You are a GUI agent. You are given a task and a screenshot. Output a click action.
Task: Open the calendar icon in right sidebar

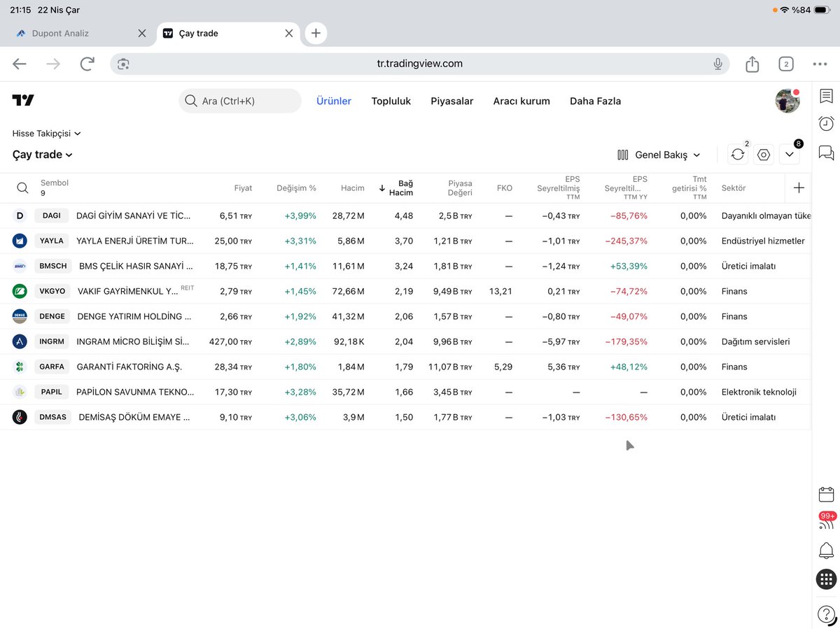[x=826, y=495]
